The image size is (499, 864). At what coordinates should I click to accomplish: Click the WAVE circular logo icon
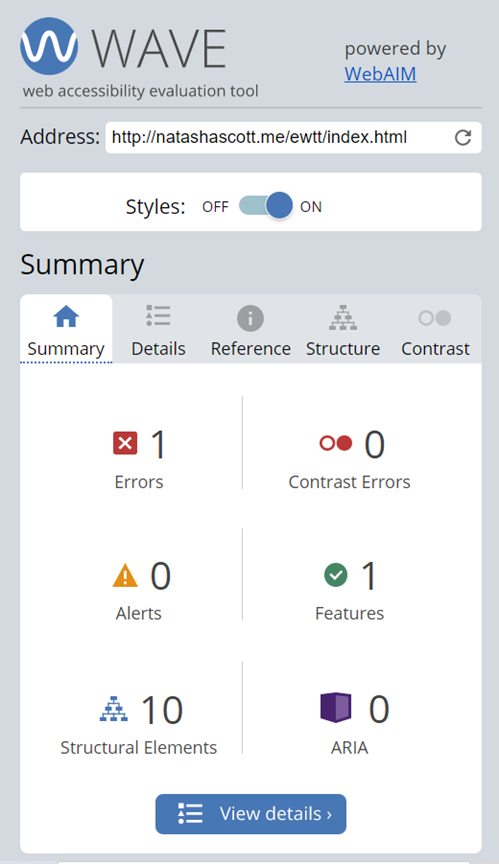[x=49, y=46]
